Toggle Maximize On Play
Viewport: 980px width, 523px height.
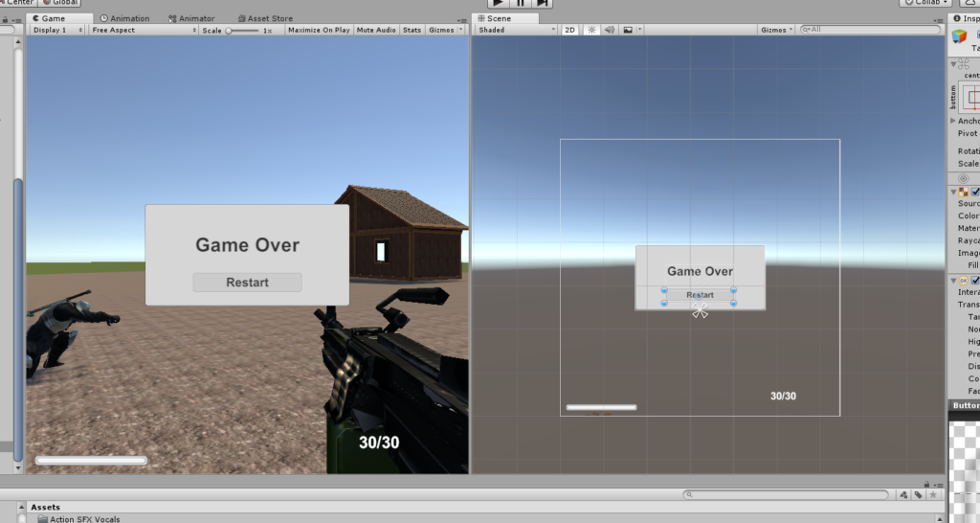point(319,30)
